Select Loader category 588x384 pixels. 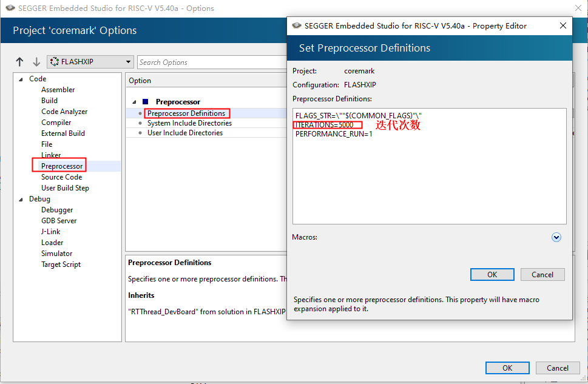point(52,242)
